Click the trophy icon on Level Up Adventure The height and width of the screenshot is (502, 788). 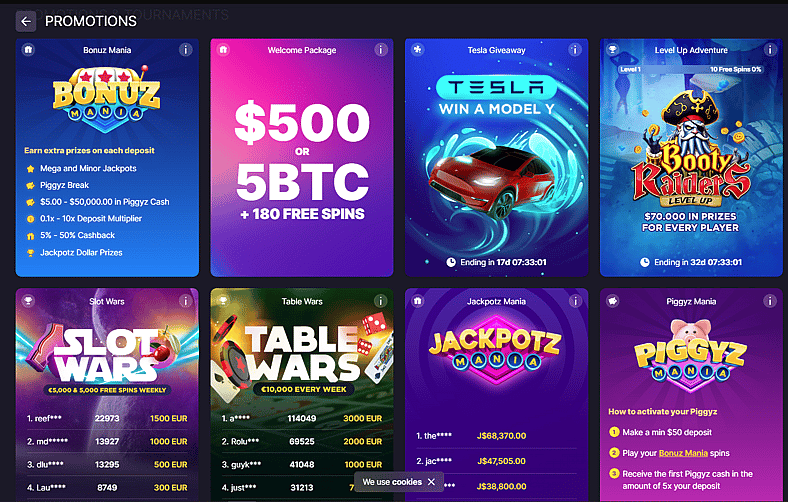coord(613,50)
